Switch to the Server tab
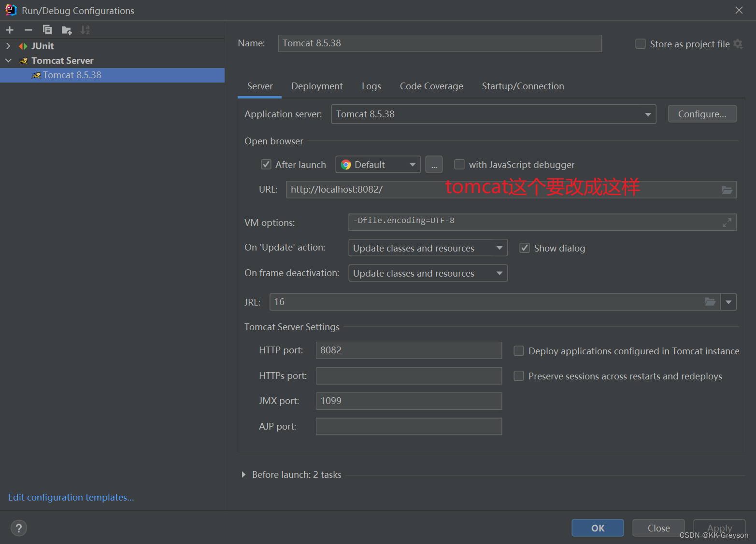 point(260,86)
